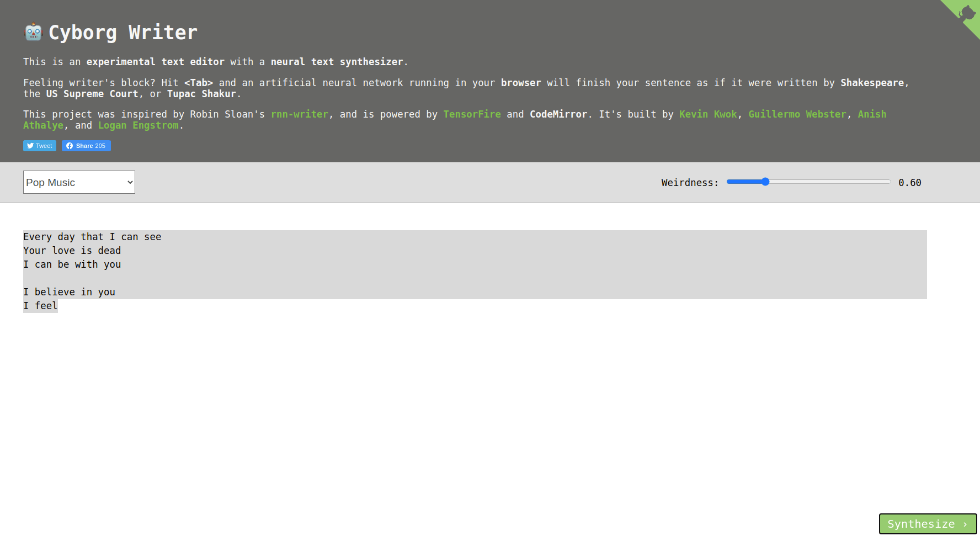The width and height of the screenshot is (980, 536).
Task: Click the line "Every day that I can see"
Action: [92, 237]
